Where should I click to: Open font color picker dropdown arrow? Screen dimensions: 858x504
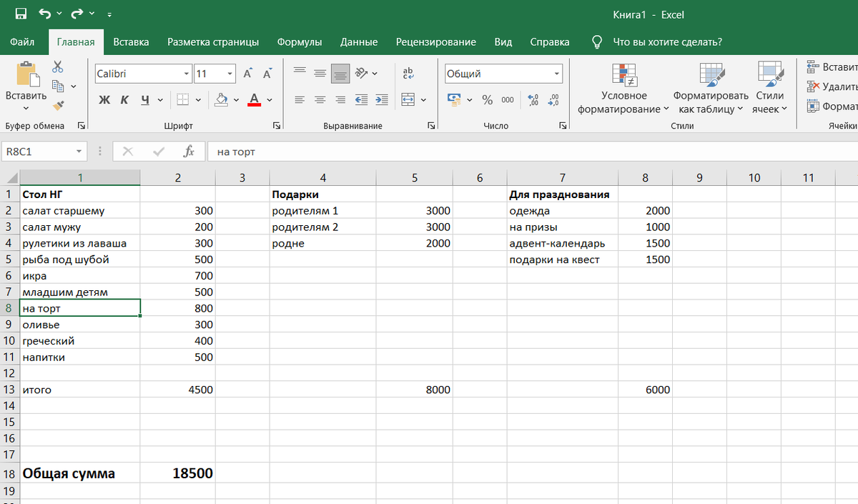point(270,99)
